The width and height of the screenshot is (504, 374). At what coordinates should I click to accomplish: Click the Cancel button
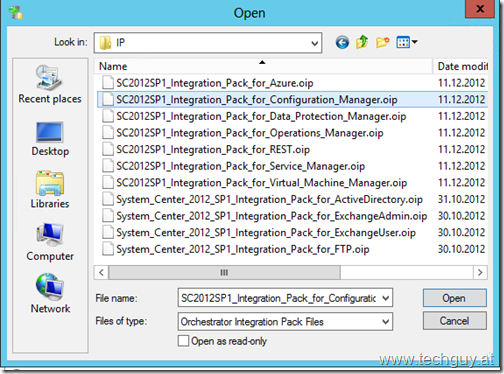(455, 321)
